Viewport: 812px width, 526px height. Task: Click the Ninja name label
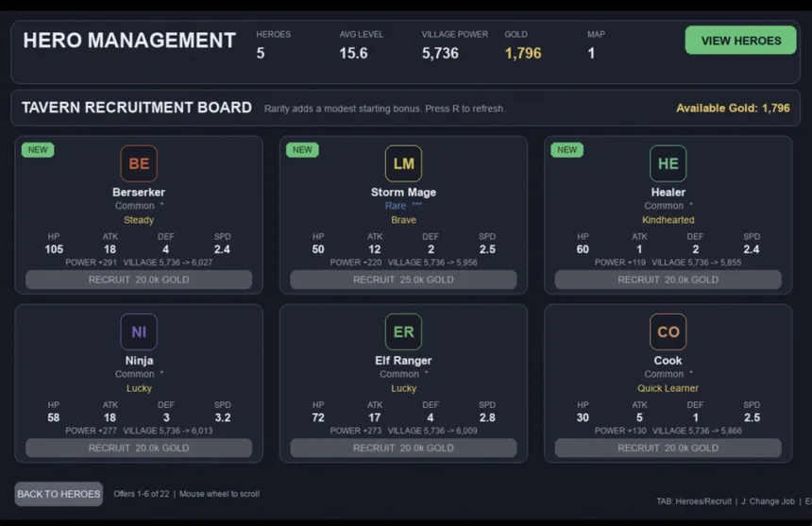pyautogui.click(x=139, y=361)
